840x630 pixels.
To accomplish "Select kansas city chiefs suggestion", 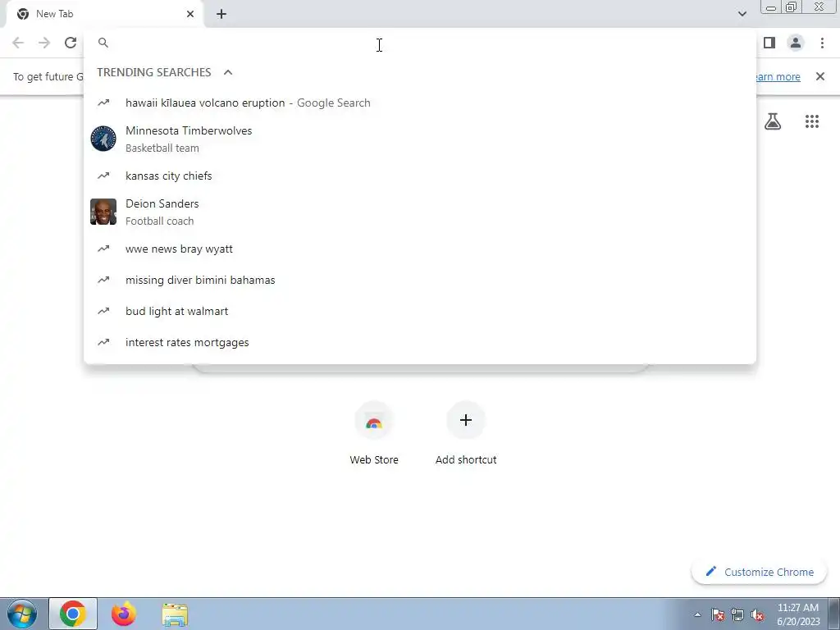I will click(x=420, y=176).
